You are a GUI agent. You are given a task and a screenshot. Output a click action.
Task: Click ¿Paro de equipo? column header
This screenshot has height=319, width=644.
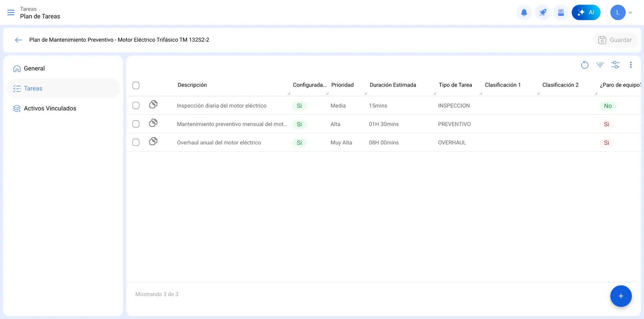click(621, 85)
